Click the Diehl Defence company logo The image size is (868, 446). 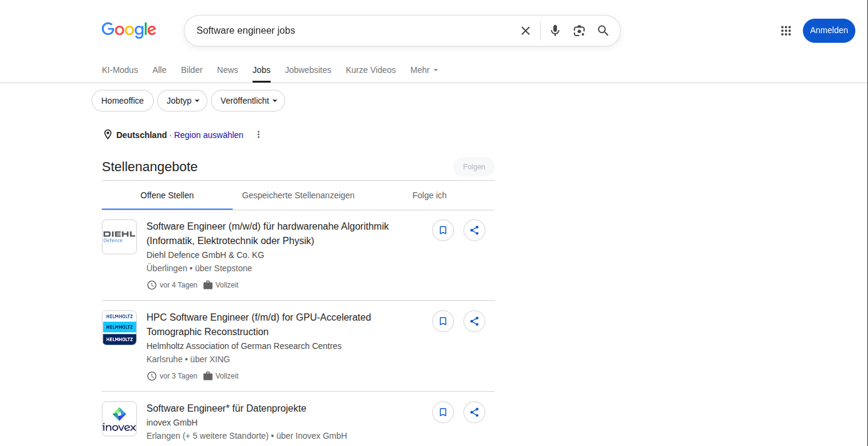click(x=119, y=237)
